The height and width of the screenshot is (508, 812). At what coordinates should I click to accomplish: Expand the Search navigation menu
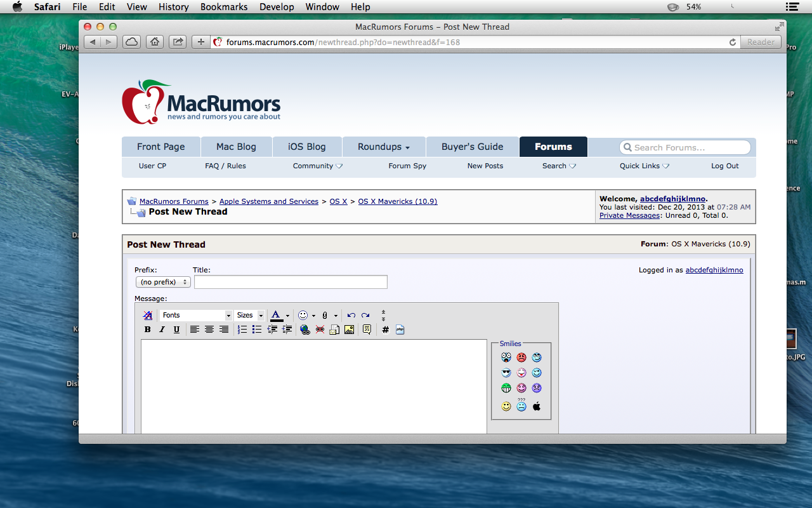click(559, 166)
